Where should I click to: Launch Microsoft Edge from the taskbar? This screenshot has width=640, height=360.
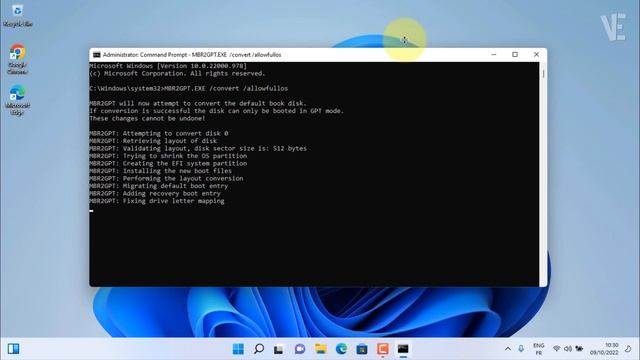click(341, 349)
